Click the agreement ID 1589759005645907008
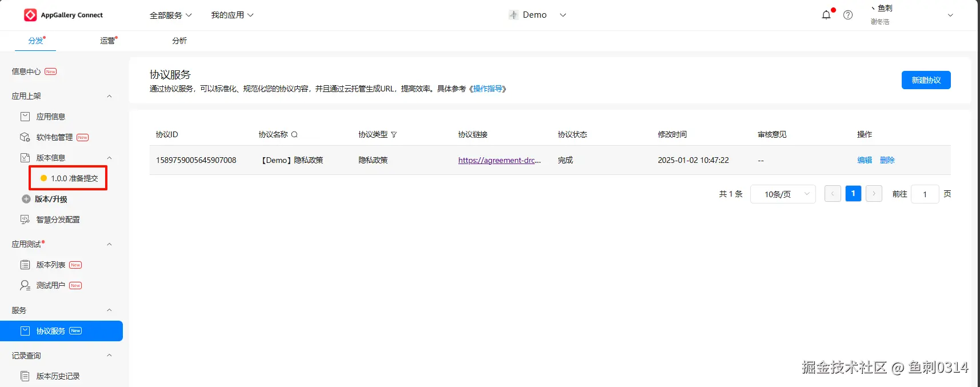 click(x=196, y=160)
